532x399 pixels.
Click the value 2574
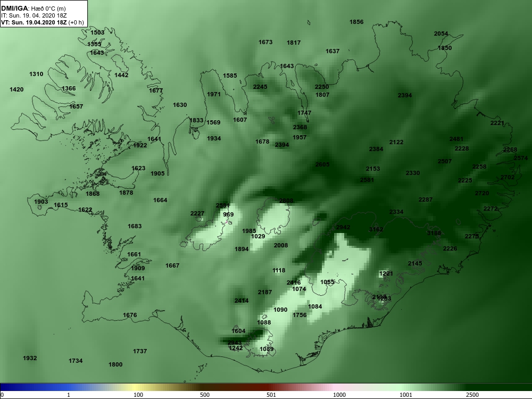point(521,159)
